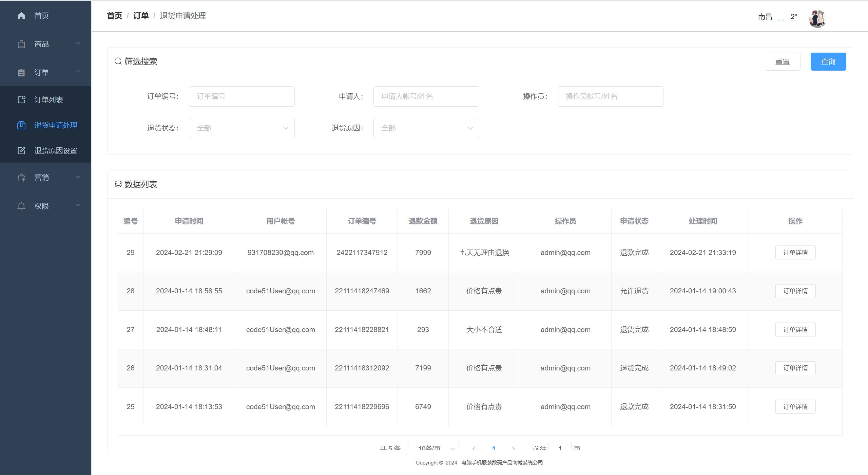868x475 pixels.
Task: Focus the 订单编号 input field
Action: pos(242,96)
